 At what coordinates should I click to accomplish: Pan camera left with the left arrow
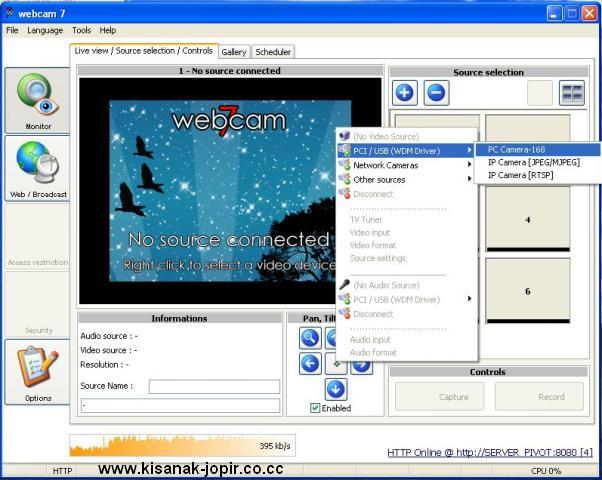point(310,363)
